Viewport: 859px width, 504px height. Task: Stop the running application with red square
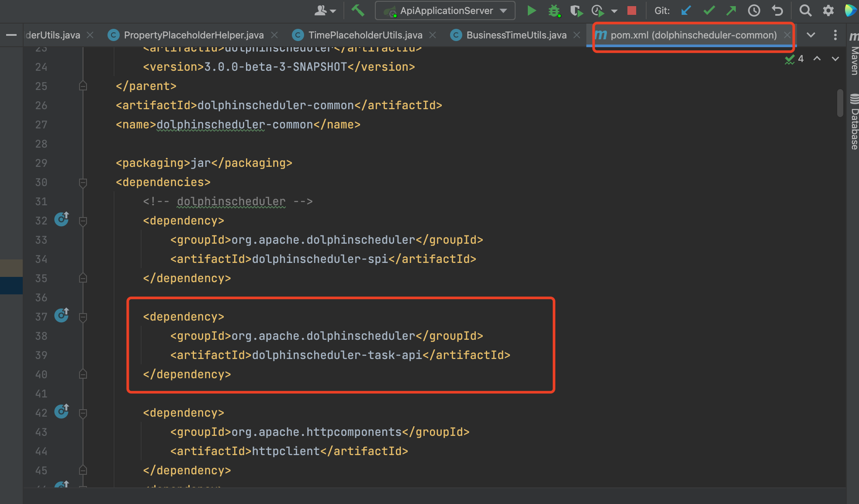coord(631,10)
